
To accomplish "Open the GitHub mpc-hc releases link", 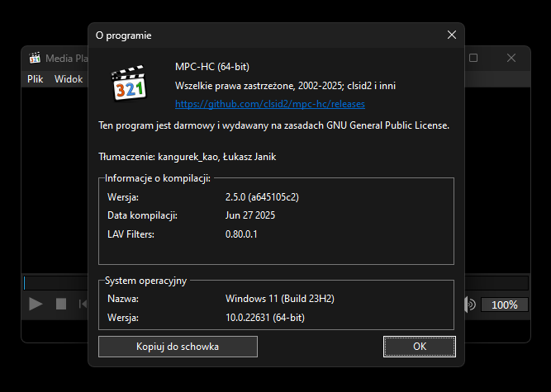I will [270, 104].
